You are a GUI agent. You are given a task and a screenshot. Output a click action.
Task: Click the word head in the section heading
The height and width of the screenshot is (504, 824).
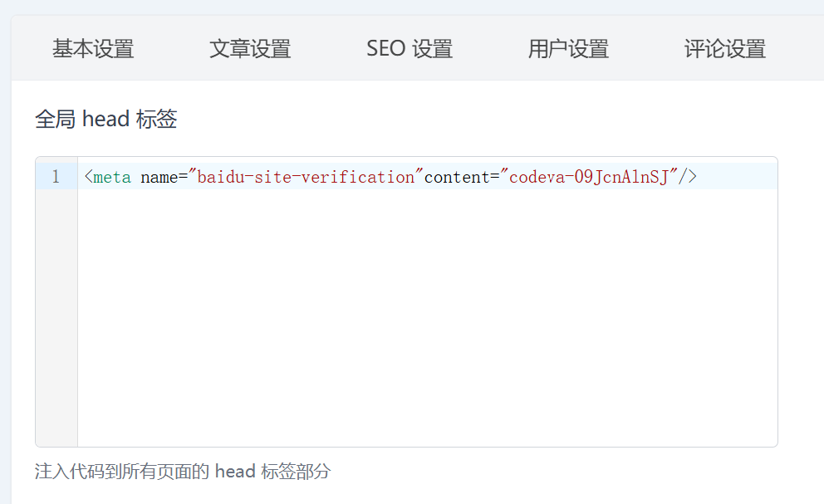(x=105, y=119)
